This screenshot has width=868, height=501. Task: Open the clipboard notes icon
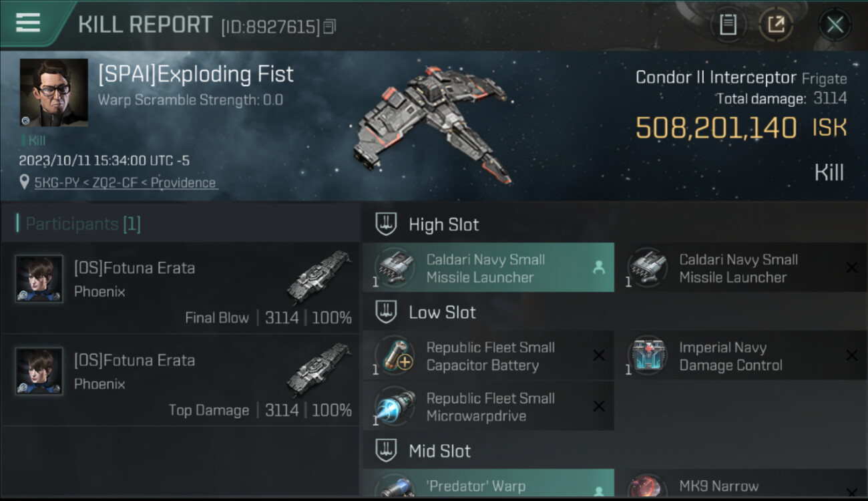coord(728,25)
